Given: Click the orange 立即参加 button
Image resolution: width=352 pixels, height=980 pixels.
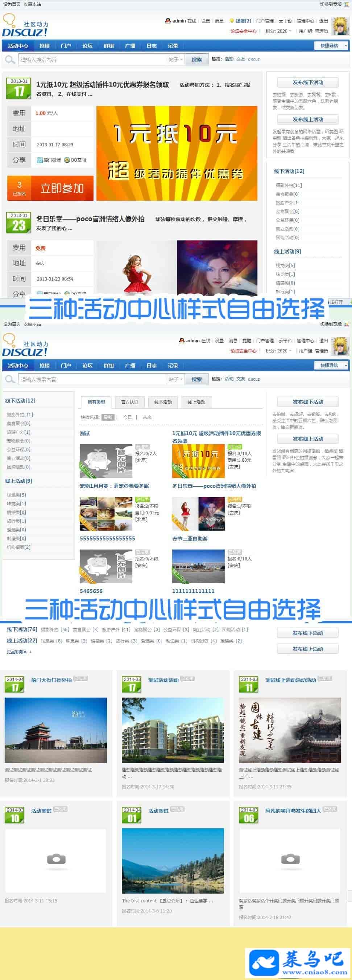Looking at the screenshot, I should coord(62,188).
